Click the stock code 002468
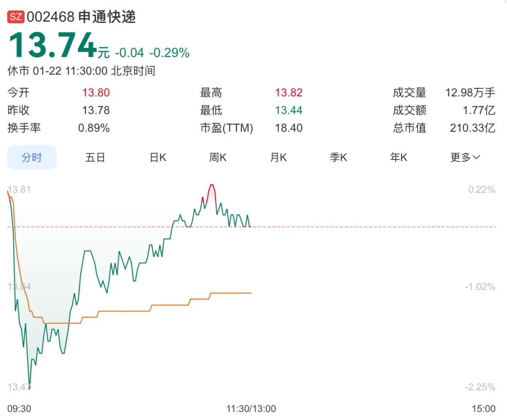Screen dimensions: 507x420 click(51, 17)
